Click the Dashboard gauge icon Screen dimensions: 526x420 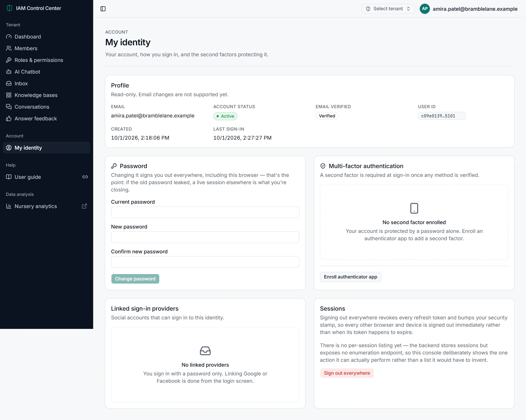point(9,37)
